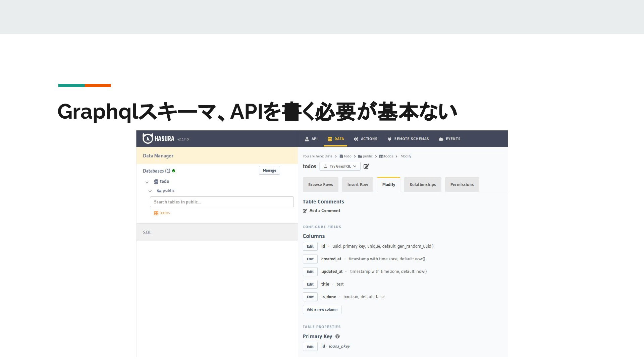644x362 pixels.
Task: Switch to the Insert Row tab
Action: (x=358, y=185)
